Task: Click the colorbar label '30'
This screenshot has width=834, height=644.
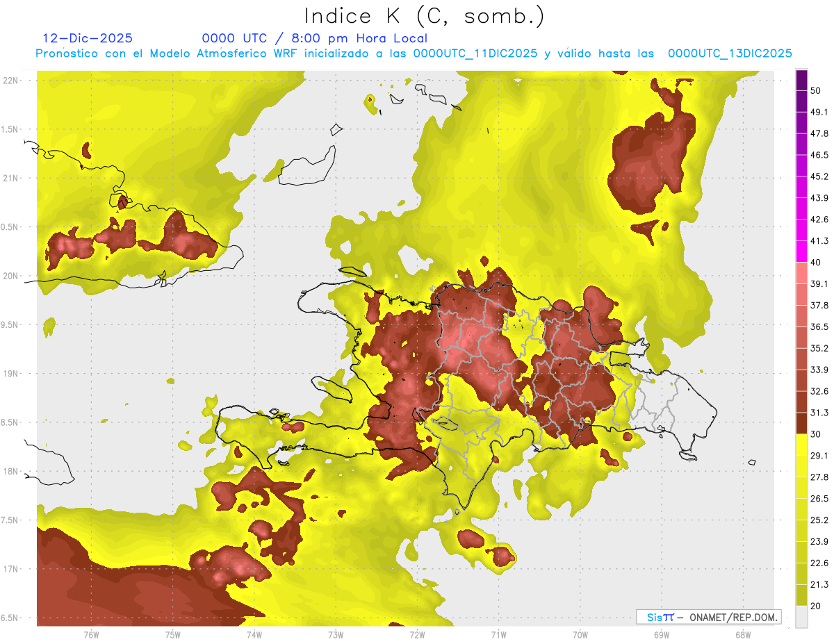Action: (x=815, y=434)
